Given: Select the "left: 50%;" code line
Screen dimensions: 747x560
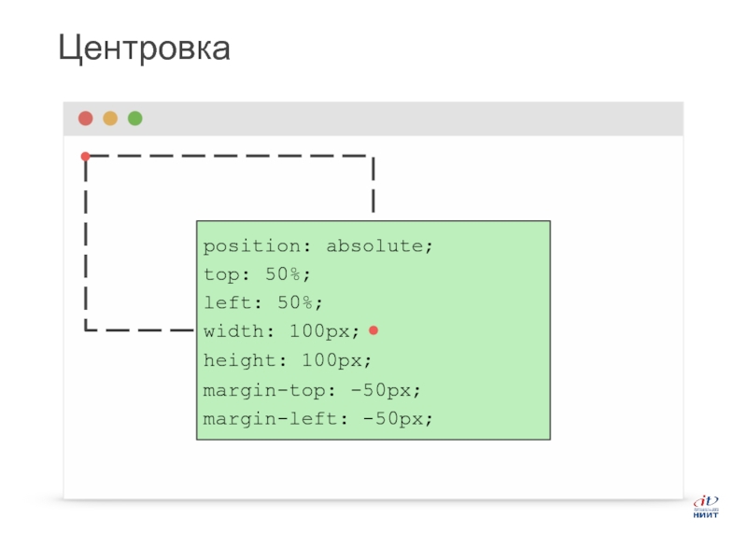Looking at the screenshot, I should [262, 302].
